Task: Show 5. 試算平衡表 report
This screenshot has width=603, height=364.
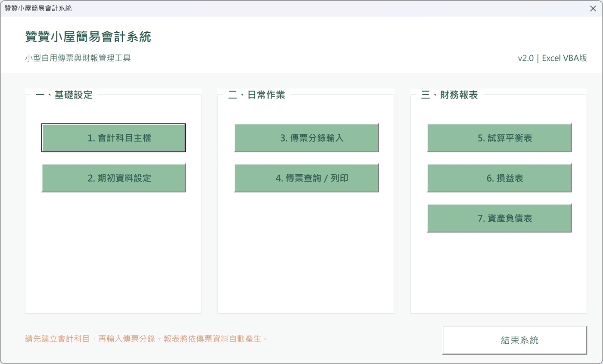Action: [x=499, y=138]
